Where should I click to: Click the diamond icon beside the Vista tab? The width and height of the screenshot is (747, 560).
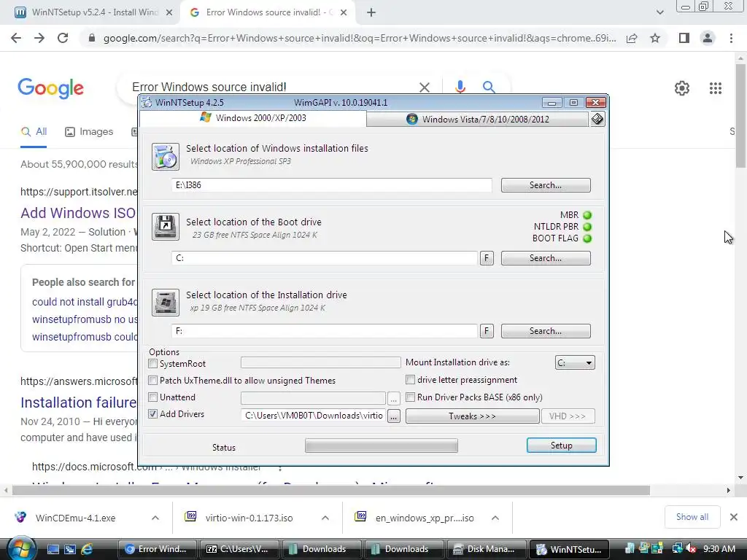click(x=597, y=119)
